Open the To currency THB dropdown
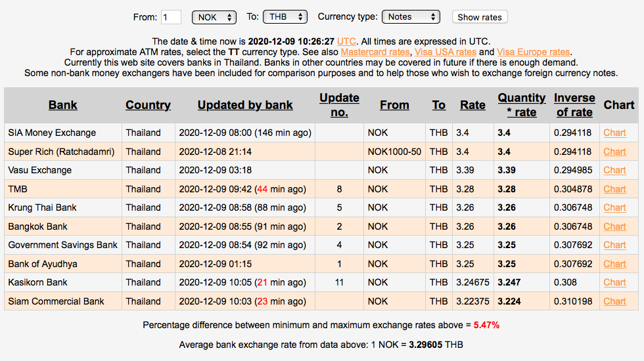 285,17
